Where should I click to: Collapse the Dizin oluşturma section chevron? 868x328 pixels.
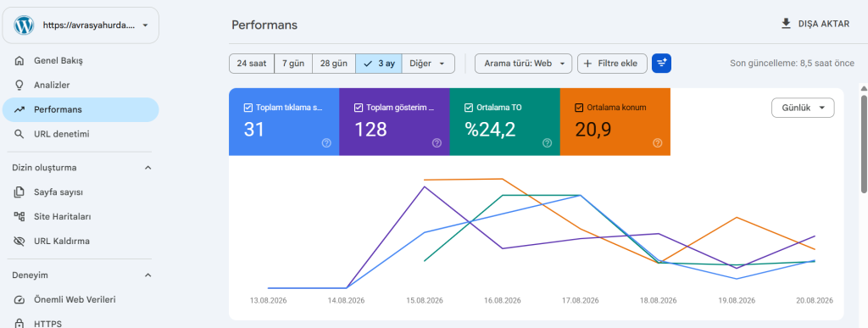tap(147, 168)
